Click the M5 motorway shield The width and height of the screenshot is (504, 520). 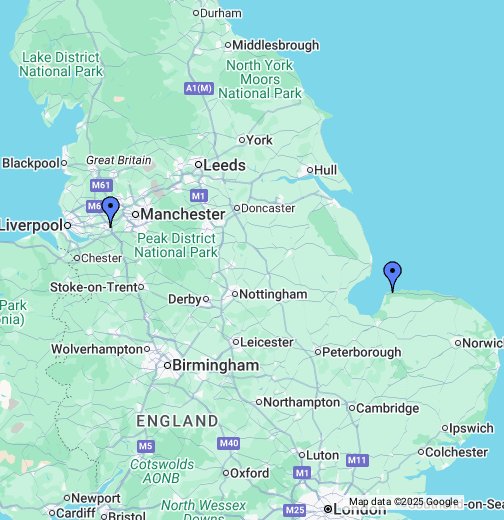(146, 446)
